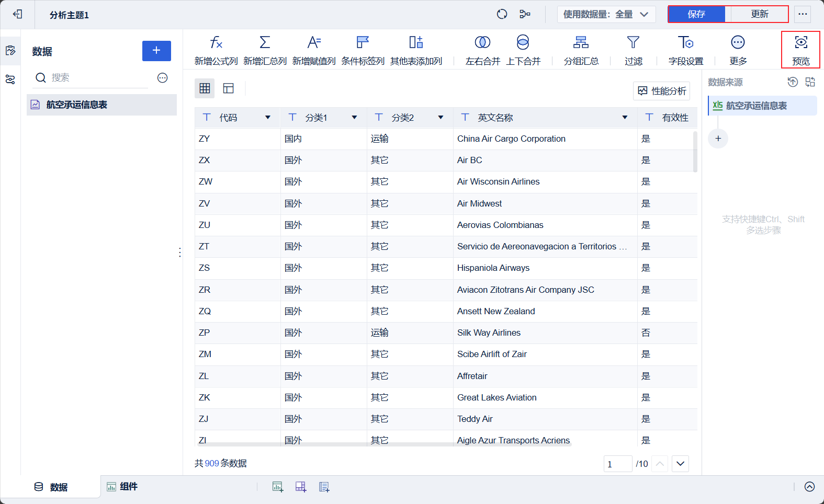Click 上下合并 tool

click(x=523, y=50)
